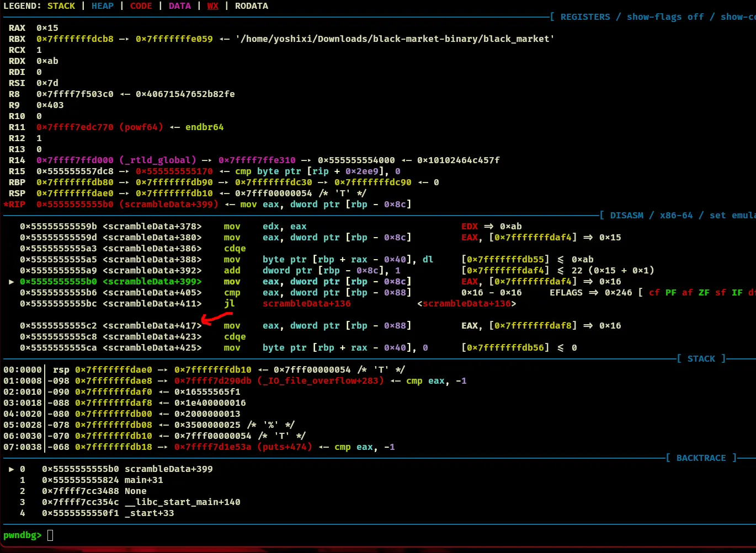Click the black_market file path string in RBX

point(395,39)
